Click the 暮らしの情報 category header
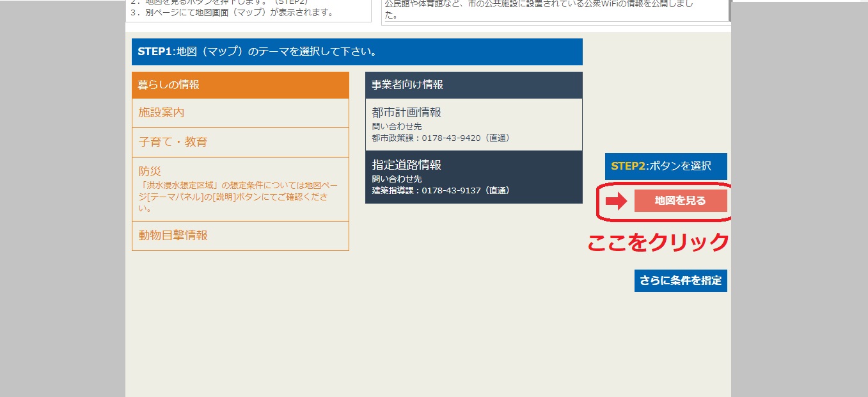Viewport: 868px width, 397px height. tap(169, 85)
